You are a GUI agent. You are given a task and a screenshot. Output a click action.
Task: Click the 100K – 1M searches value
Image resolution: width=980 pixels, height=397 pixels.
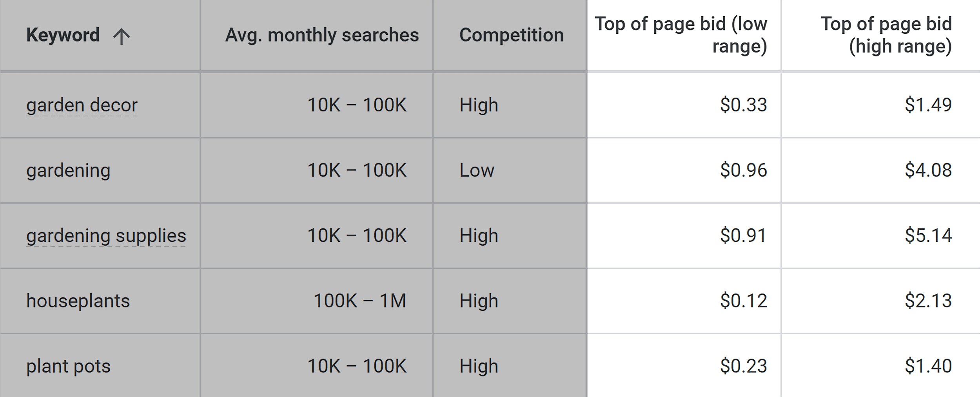tap(361, 301)
